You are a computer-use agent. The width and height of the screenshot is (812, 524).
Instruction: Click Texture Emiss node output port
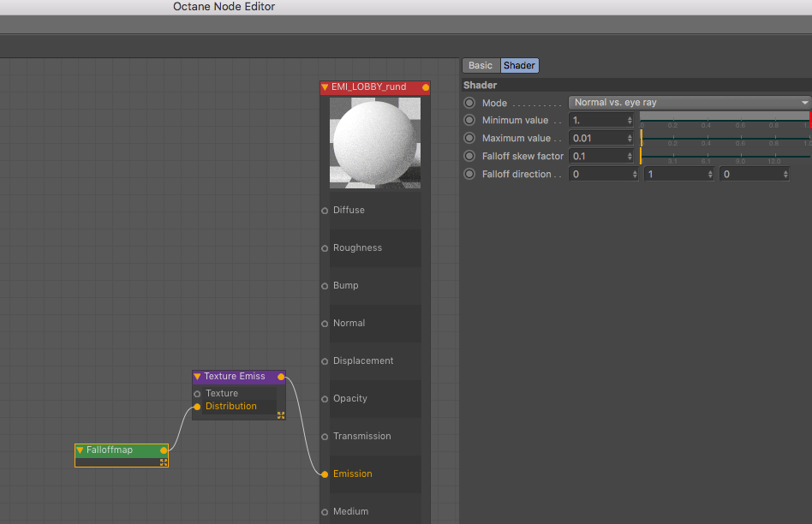(x=281, y=377)
